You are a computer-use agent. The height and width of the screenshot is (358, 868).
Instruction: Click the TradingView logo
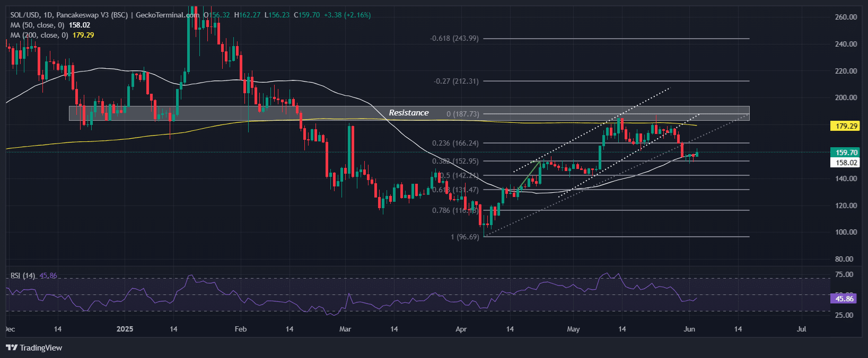coord(34,348)
